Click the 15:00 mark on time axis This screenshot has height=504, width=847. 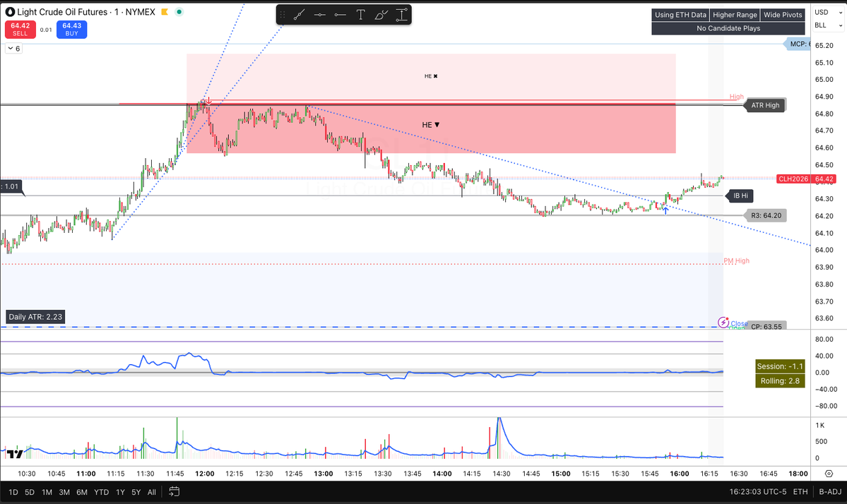(561, 474)
